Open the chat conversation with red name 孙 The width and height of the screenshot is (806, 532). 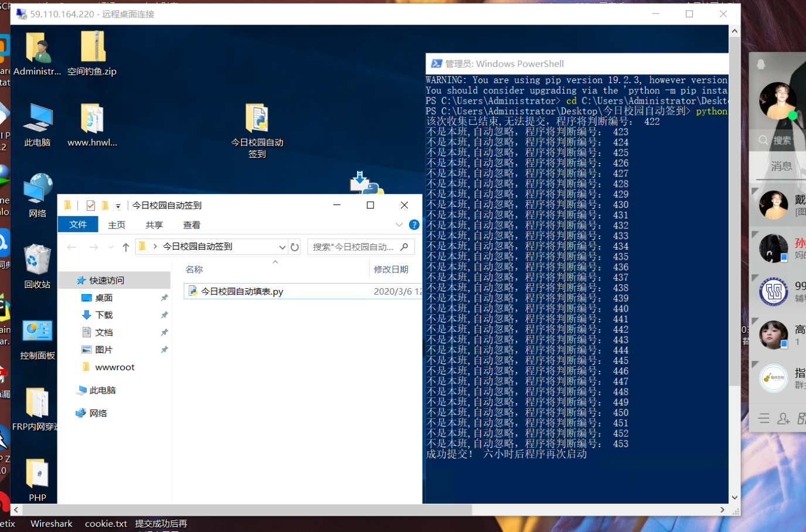[778, 248]
